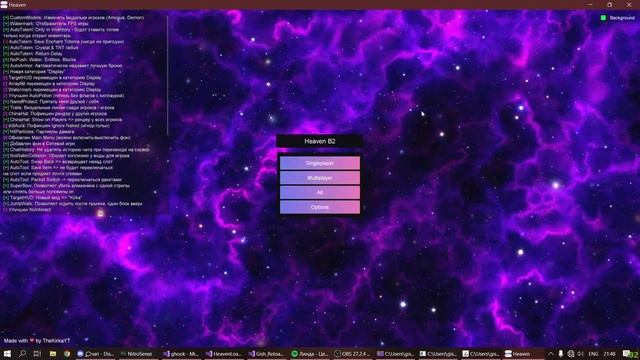Click changelog line "AutoTool: Packet Switch"
Viewport: 640px width, 360px height.
[62, 180]
